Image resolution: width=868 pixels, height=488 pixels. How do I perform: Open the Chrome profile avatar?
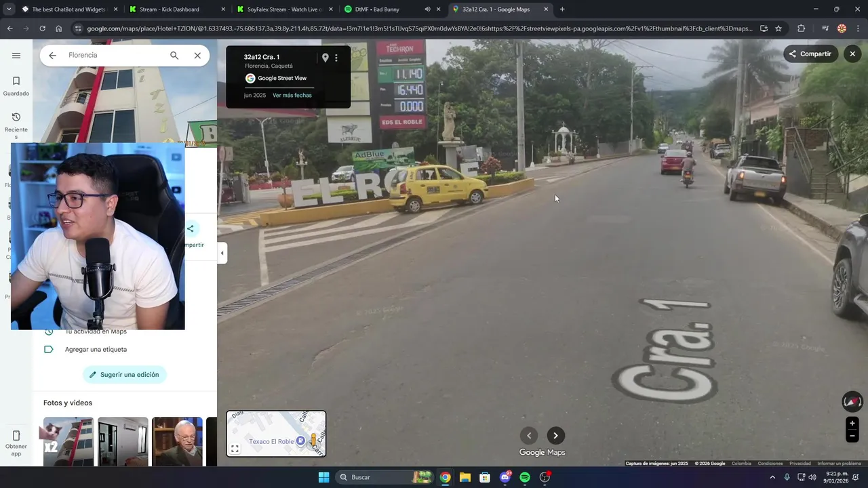click(842, 28)
